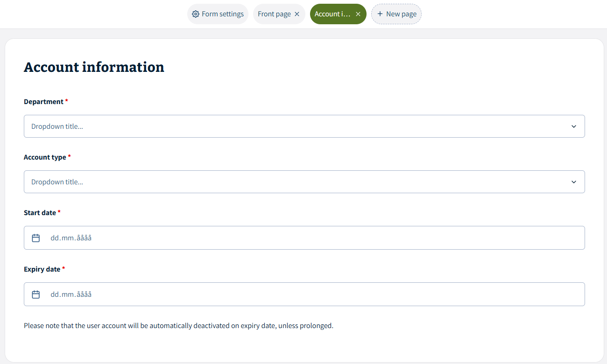Image resolution: width=607 pixels, height=364 pixels.
Task: Select the Account information tab
Action: pos(332,14)
